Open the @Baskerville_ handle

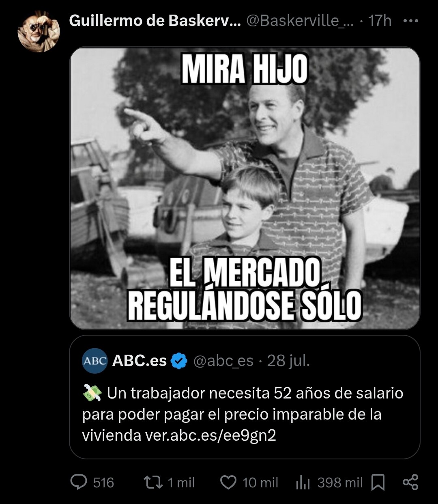[300, 20]
